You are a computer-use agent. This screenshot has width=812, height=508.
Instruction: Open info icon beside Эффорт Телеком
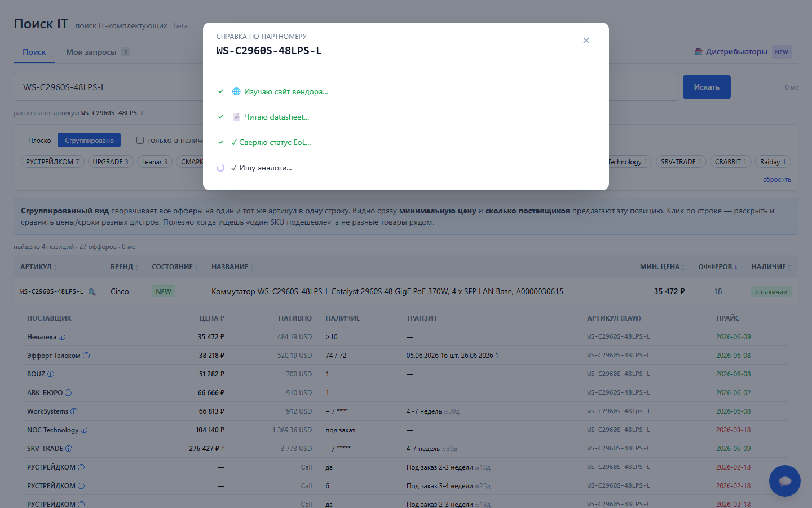coord(86,356)
